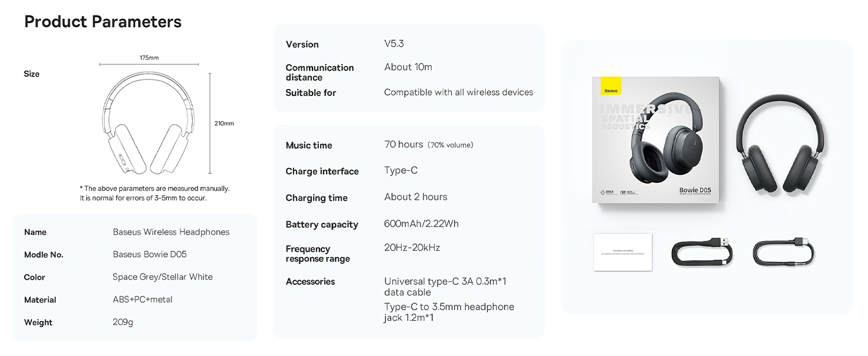Click the measurement error note under diagram

pyautogui.click(x=155, y=193)
